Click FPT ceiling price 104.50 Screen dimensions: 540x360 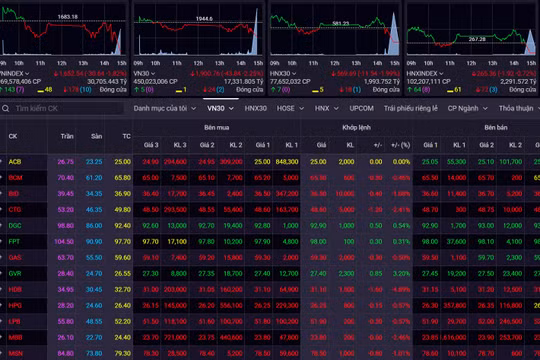click(64, 241)
